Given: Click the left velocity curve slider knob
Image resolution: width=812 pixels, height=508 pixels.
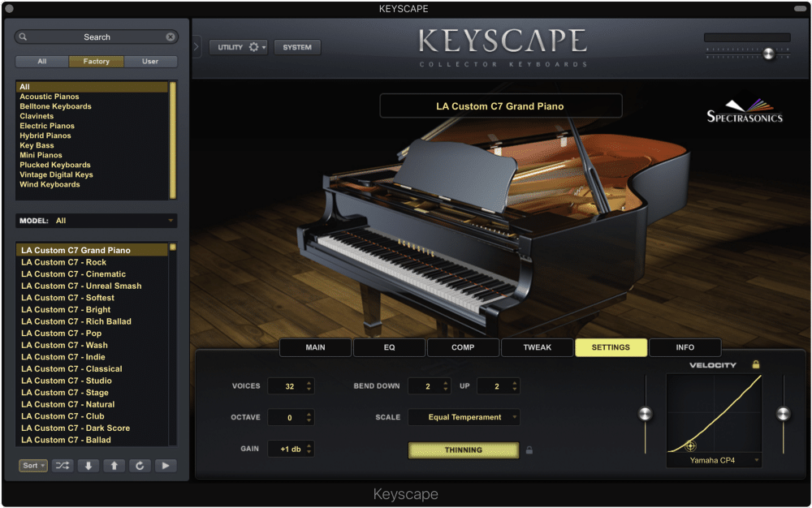Looking at the screenshot, I should pos(646,413).
